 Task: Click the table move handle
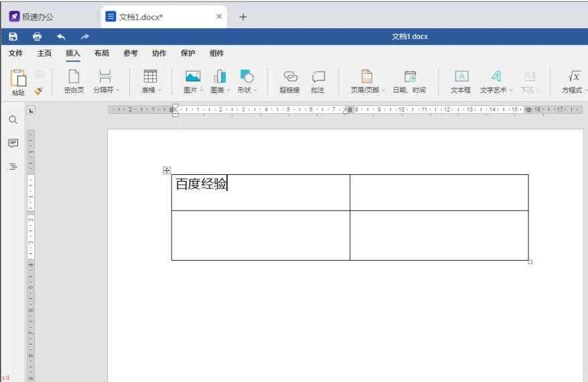[167, 171]
